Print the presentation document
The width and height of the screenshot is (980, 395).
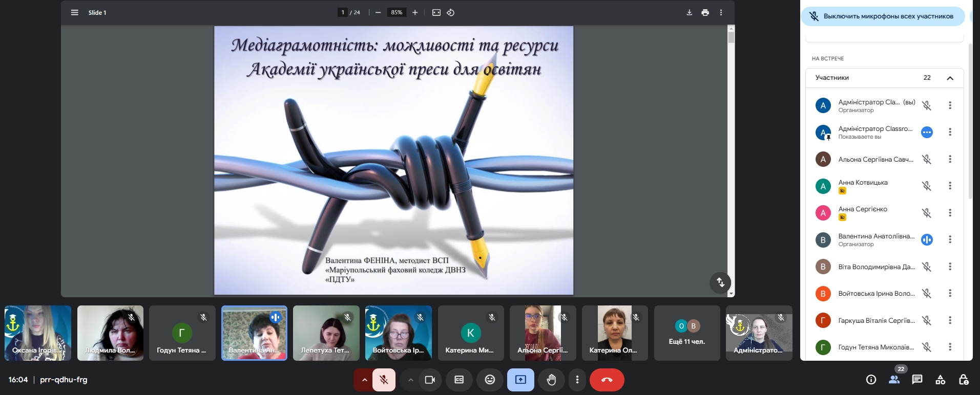tap(705, 12)
